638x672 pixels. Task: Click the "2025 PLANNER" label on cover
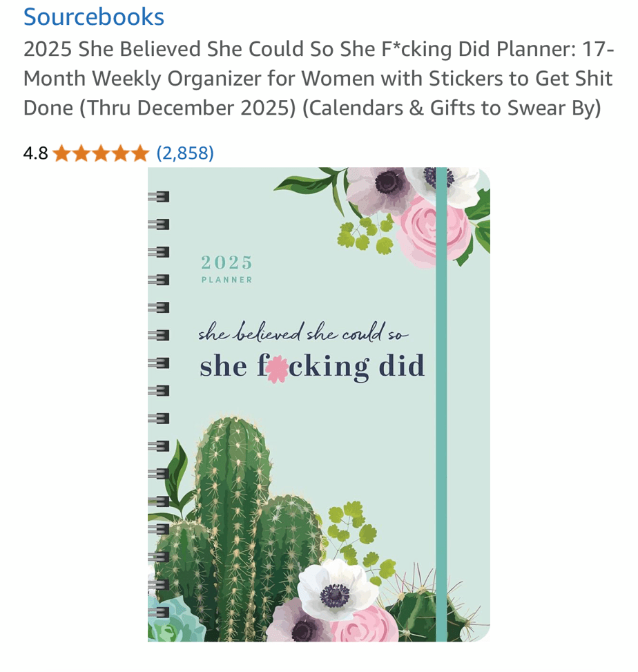point(227,269)
